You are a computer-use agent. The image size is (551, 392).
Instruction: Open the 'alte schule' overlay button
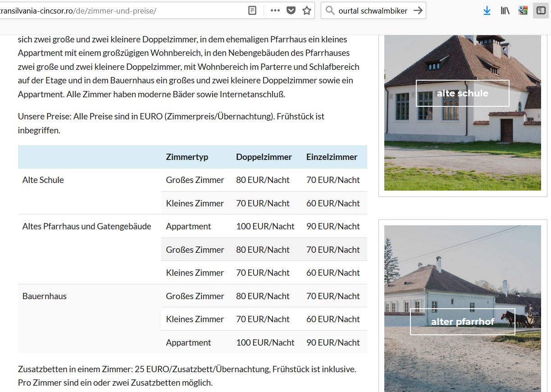coord(462,93)
